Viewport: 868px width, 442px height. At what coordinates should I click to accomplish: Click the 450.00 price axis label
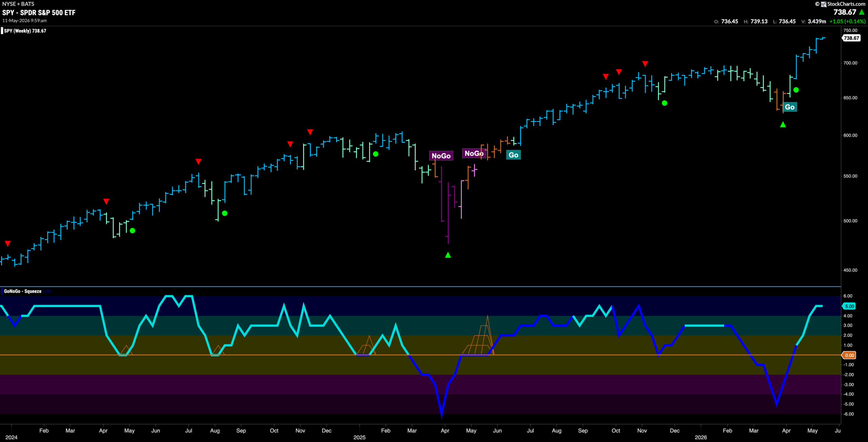pyautogui.click(x=850, y=270)
